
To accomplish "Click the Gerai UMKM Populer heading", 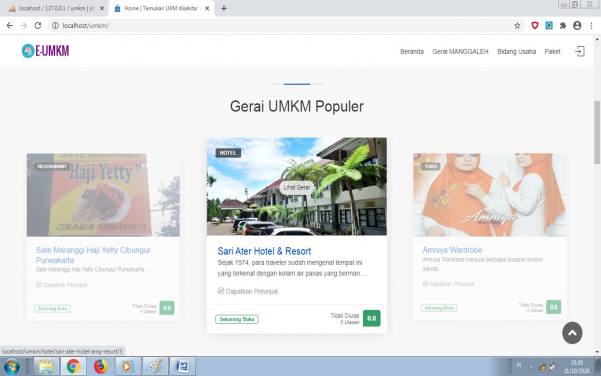I will 297,106.
